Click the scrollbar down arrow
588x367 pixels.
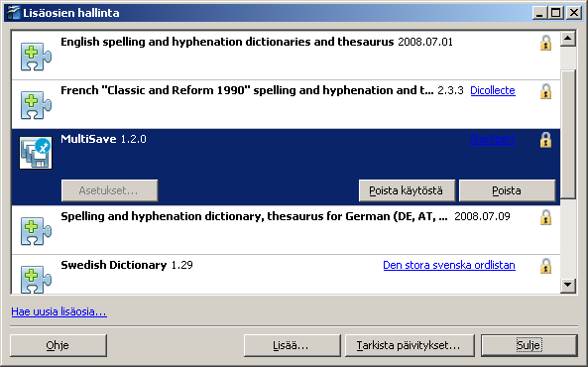568,286
